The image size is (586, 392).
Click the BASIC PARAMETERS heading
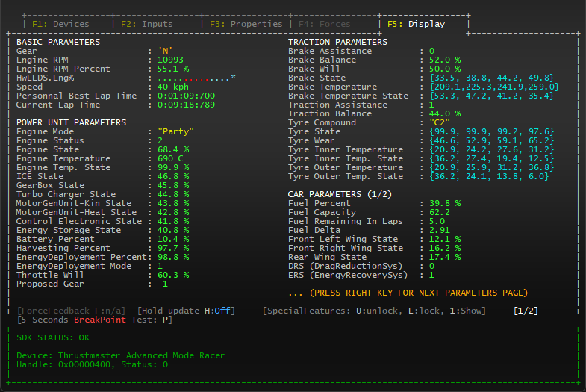(58, 42)
